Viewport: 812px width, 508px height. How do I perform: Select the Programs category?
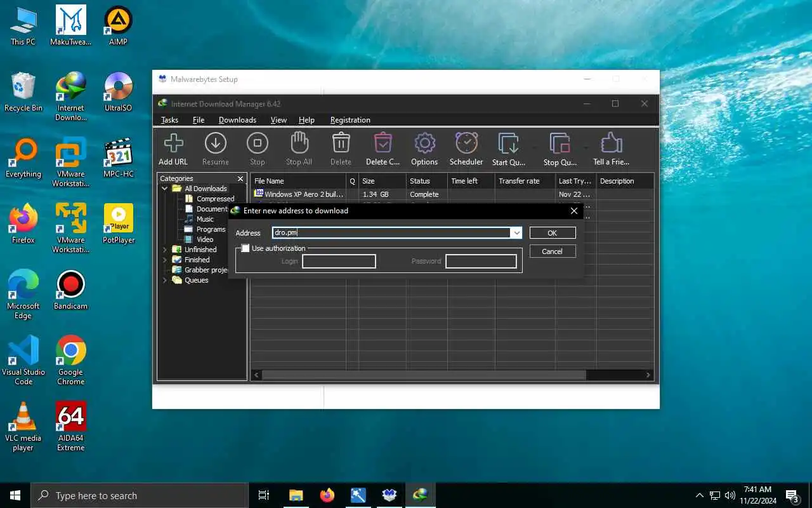click(x=205, y=229)
